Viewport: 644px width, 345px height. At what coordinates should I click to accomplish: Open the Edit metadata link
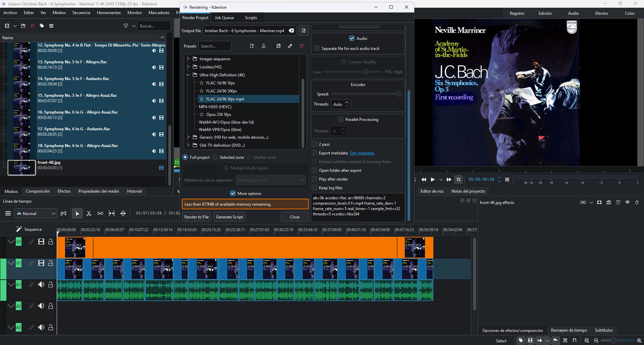362,153
